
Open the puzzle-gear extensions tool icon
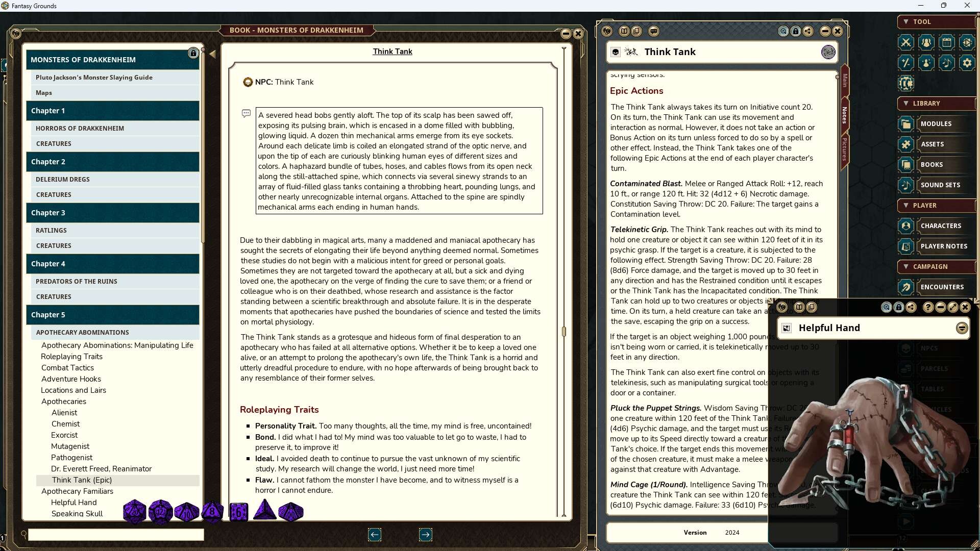tap(905, 83)
